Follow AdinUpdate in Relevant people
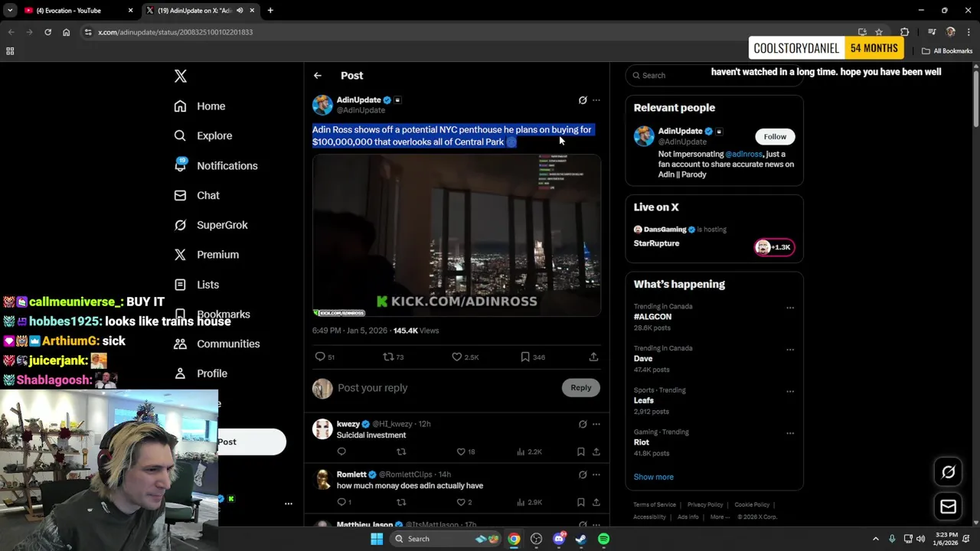 (775, 137)
